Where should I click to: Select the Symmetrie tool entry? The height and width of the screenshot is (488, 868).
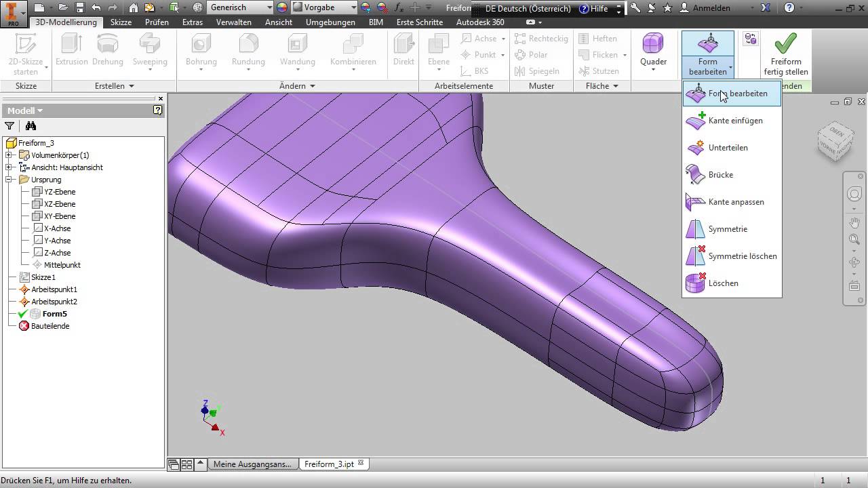pyautogui.click(x=732, y=229)
